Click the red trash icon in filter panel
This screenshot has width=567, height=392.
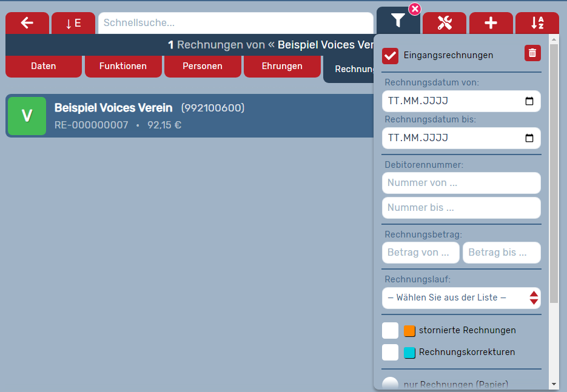532,53
